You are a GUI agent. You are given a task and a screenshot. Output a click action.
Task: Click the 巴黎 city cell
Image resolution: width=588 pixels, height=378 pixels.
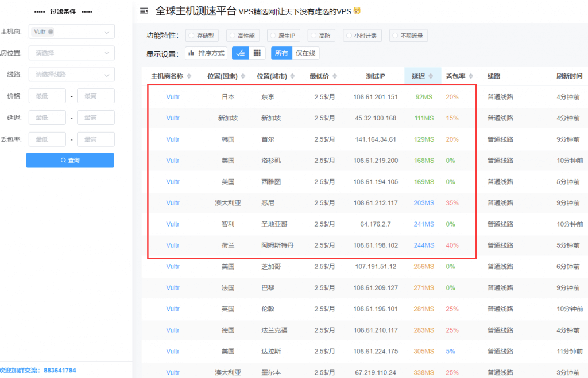[268, 288]
